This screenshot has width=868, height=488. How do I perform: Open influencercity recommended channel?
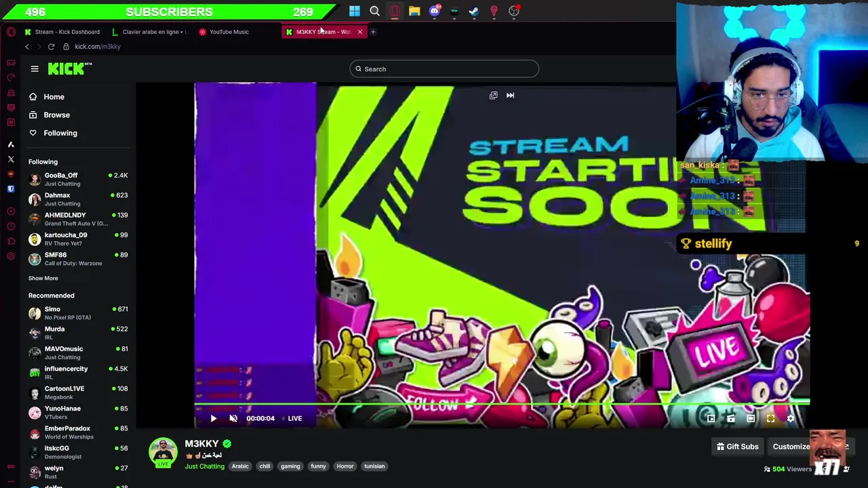(78, 373)
